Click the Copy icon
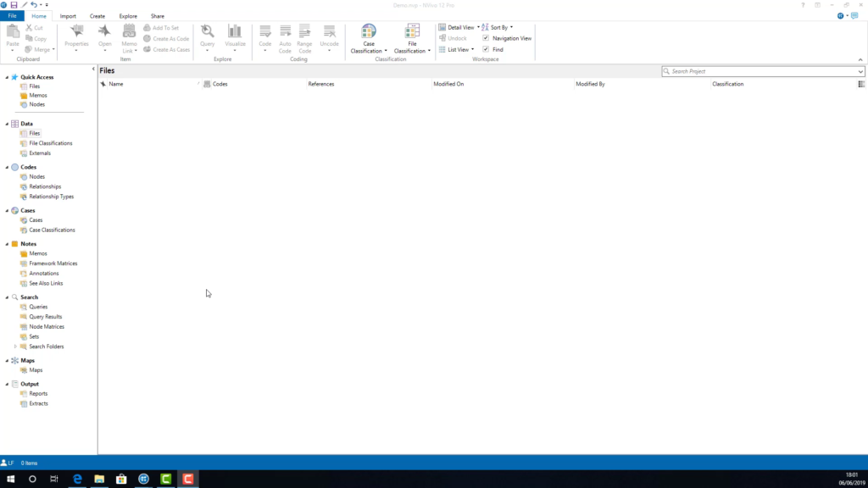 29,39
